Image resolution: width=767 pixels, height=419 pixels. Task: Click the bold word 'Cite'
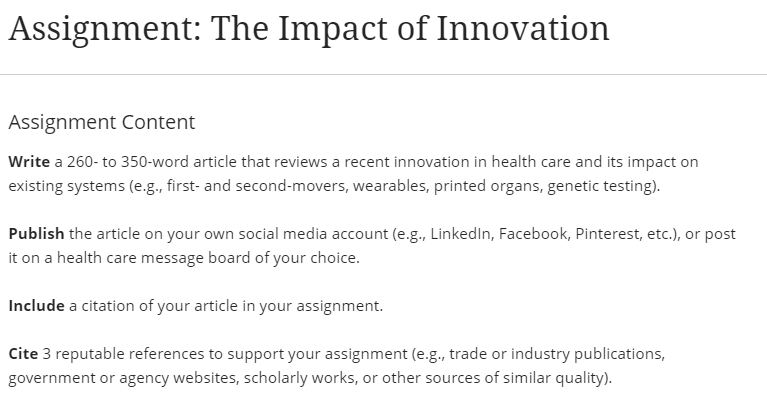point(23,353)
